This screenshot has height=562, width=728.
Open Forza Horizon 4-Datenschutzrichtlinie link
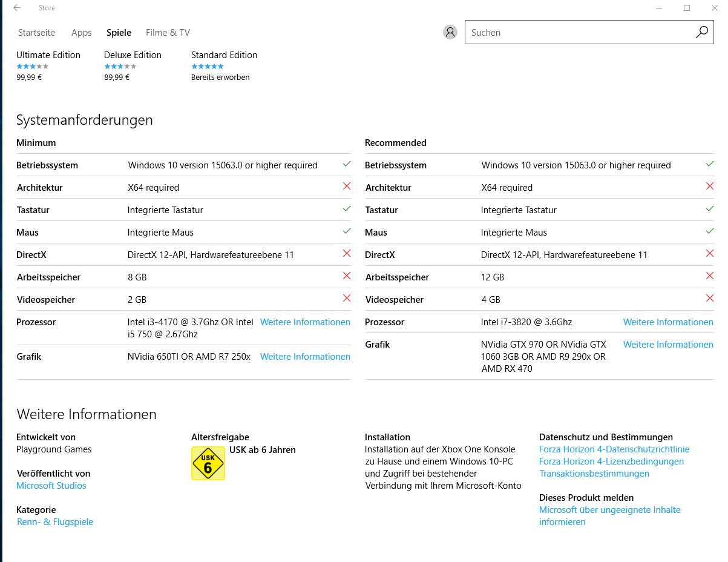(614, 449)
